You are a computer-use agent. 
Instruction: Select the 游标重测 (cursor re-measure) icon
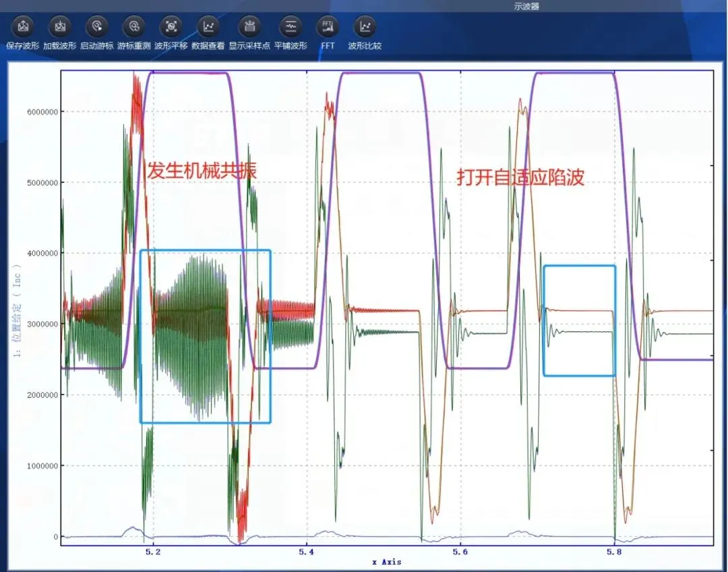point(134,27)
